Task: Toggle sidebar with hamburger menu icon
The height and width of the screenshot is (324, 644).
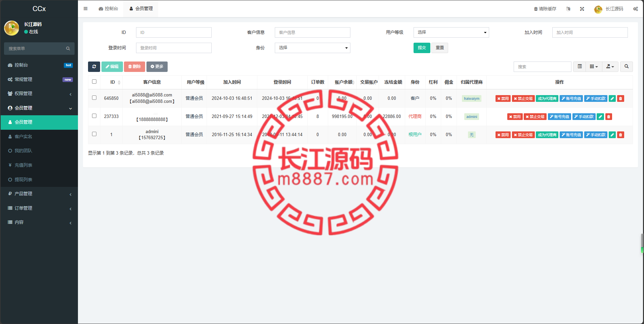Action: (x=85, y=9)
